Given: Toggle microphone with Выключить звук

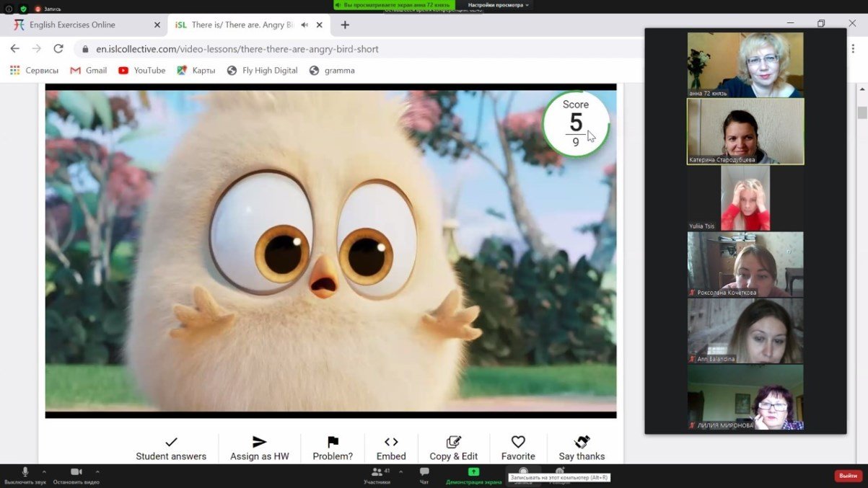Looking at the screenshot, I should tap(25, 475).
